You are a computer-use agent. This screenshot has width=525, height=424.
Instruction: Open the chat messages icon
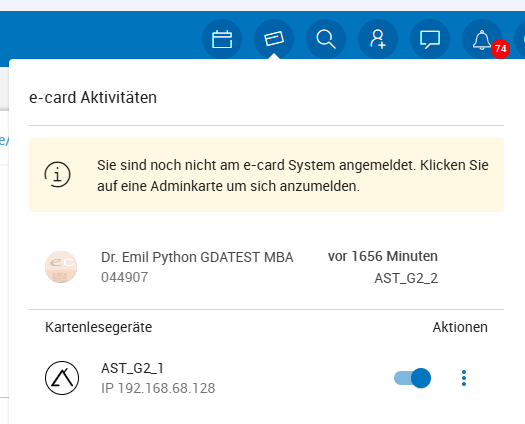(x=430, y=39)
